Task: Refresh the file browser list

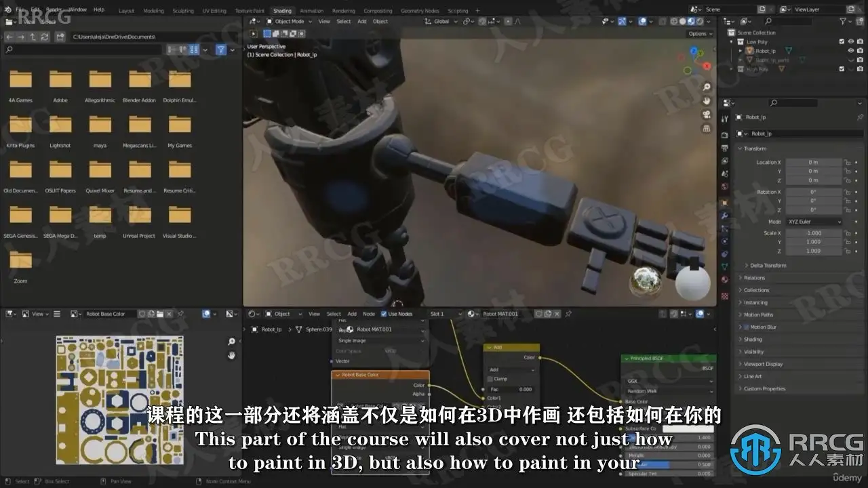Action: (43, 37)
